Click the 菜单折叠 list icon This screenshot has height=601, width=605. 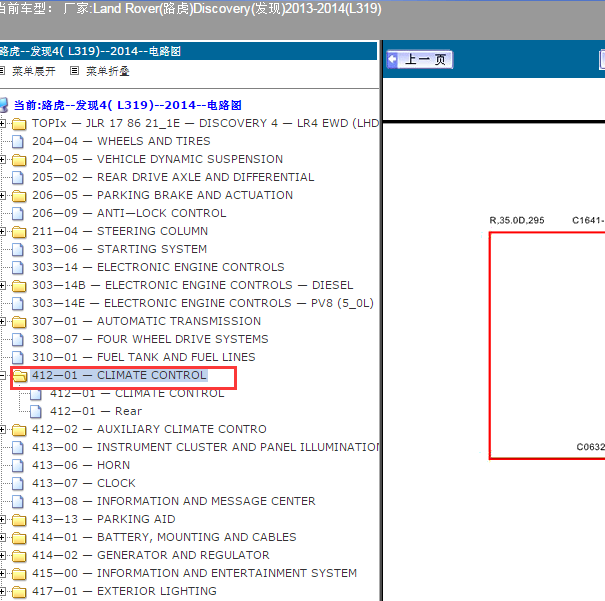tap(74, 71)
